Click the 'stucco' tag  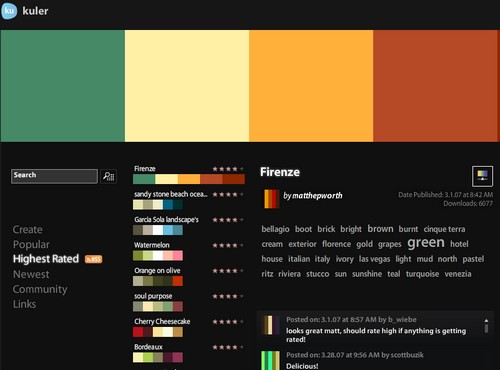coord(318,274)
